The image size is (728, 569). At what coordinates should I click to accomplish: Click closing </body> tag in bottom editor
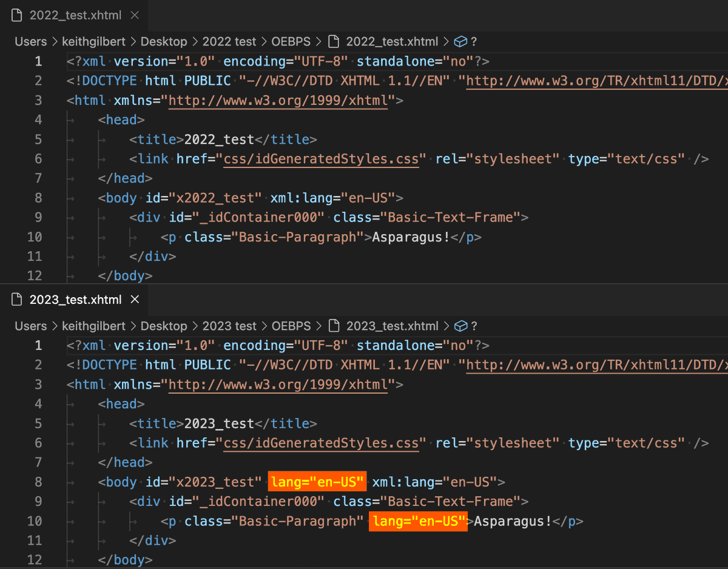125,561
